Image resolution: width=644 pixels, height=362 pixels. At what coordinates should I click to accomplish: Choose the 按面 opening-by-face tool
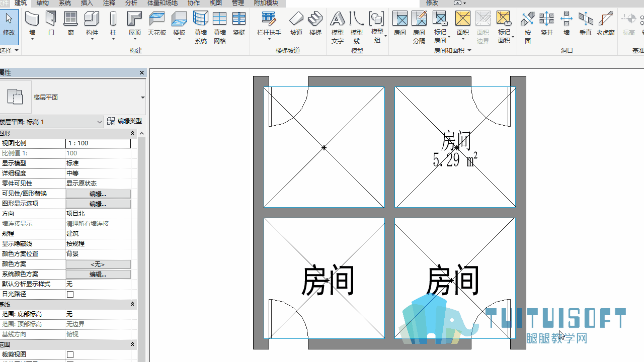[528, 28]
